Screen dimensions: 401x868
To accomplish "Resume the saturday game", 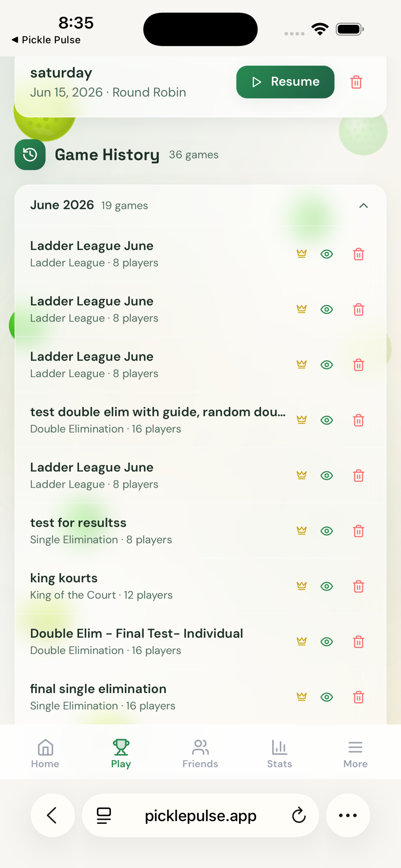I will click(x=285, y=82).
